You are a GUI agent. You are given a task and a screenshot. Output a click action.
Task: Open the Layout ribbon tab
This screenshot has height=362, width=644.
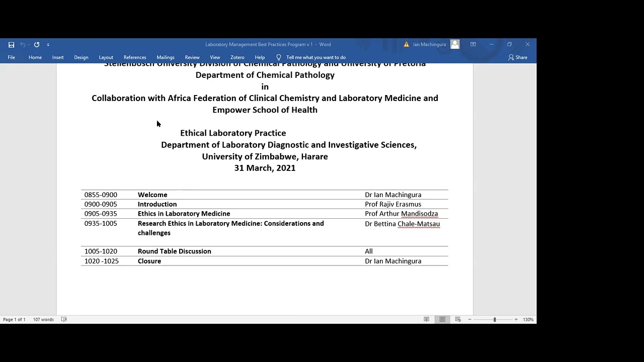106,57
